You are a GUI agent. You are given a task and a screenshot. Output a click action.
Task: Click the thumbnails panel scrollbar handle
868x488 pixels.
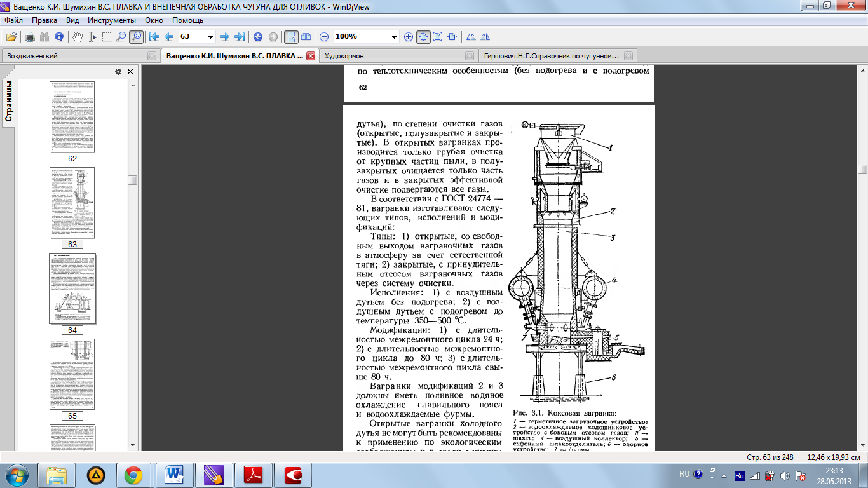click(x=132, y=180)
